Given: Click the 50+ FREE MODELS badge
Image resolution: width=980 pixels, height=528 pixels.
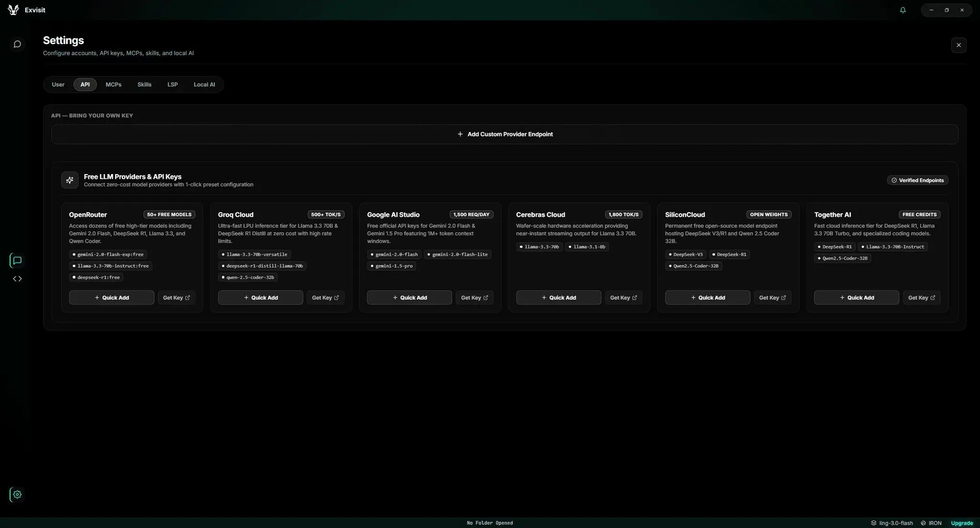Looking at the screenshot, I should 169,215.
